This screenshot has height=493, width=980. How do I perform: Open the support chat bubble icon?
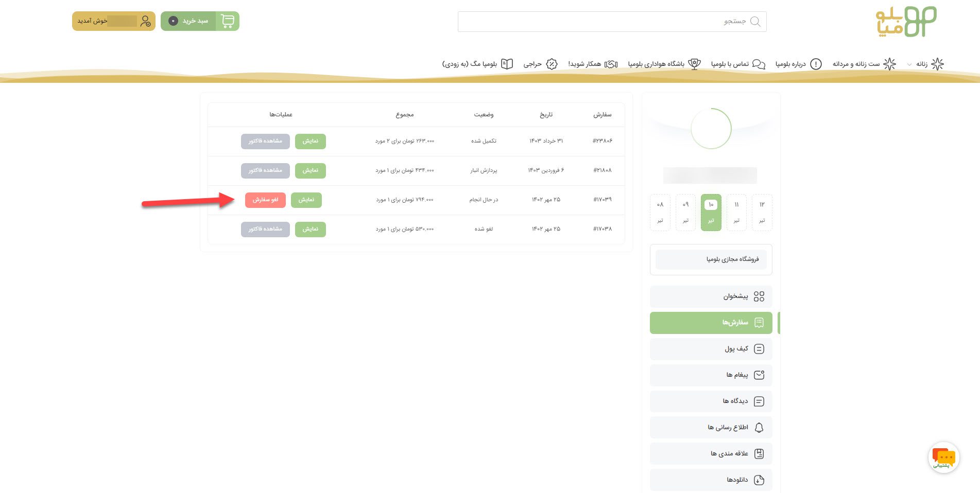[x=943, y=457]
